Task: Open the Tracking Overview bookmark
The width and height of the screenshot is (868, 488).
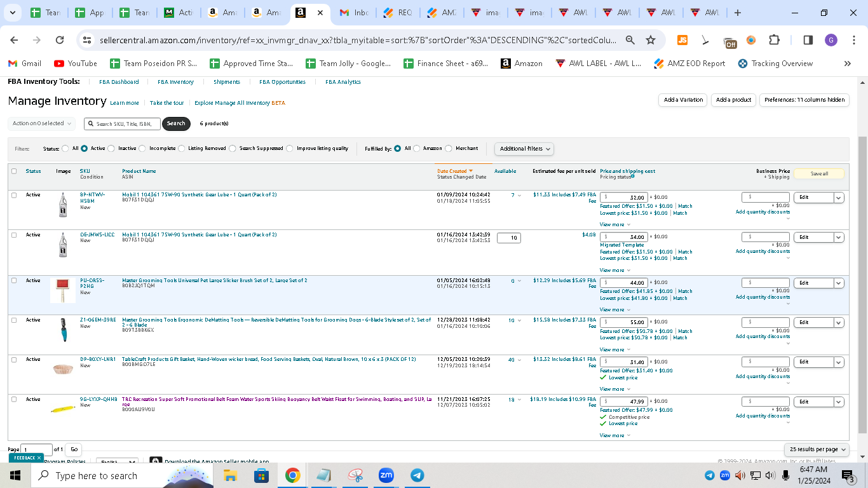Action: tap(775, 64)
